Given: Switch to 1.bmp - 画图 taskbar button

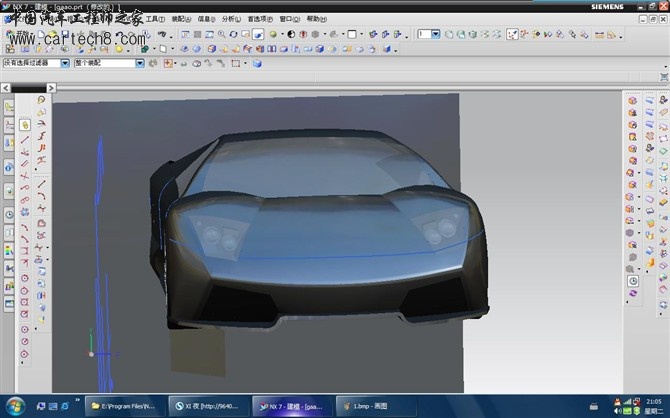Looking at the screenshot, I should tap(376, 406).
